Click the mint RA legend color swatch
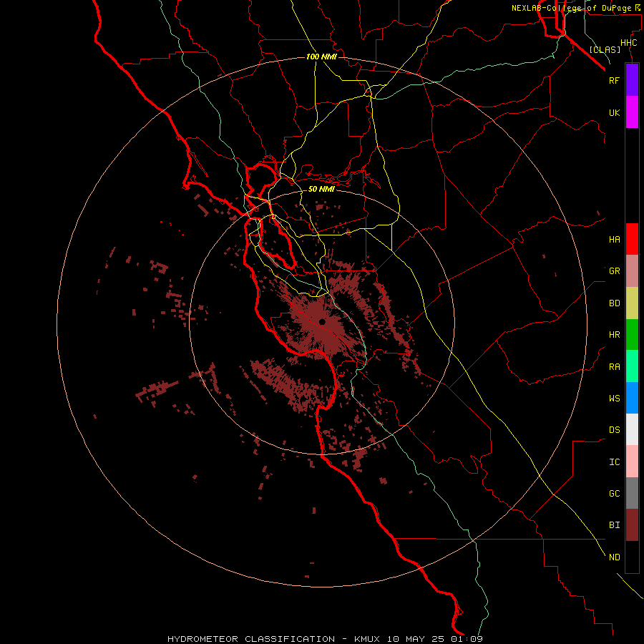The height and width of the screenshot is (644, 644). 632,366
